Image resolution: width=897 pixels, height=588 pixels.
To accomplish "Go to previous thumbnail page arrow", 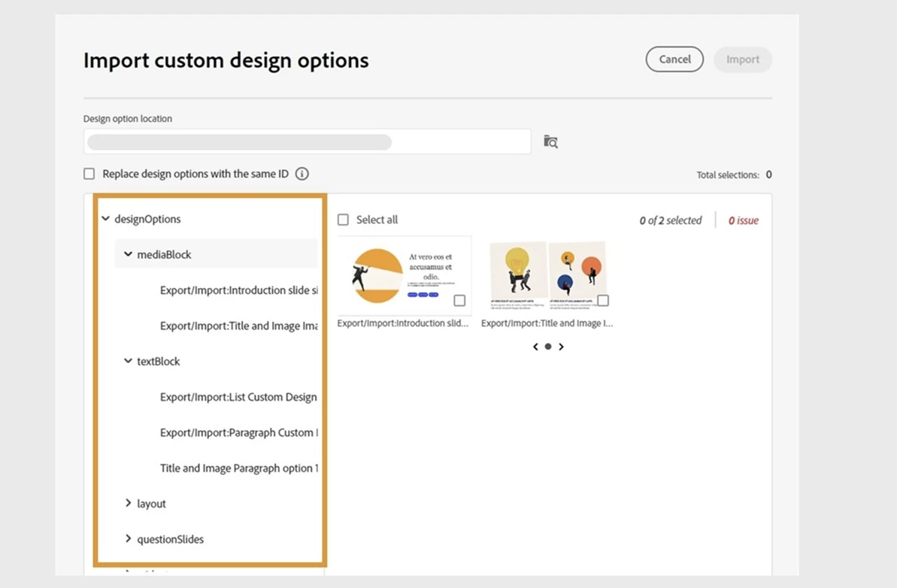I will point(535,347).
